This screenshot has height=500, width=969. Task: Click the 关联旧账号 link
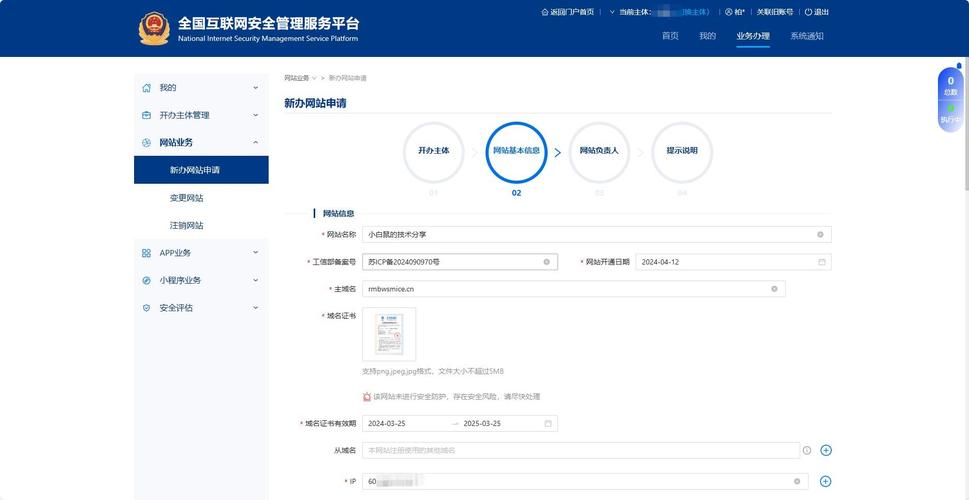click(x=774, y=12)
